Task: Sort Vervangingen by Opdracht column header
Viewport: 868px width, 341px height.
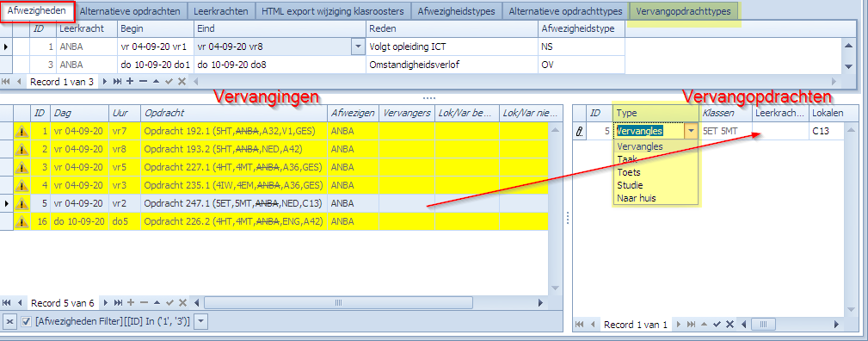Action: (234, 113)
